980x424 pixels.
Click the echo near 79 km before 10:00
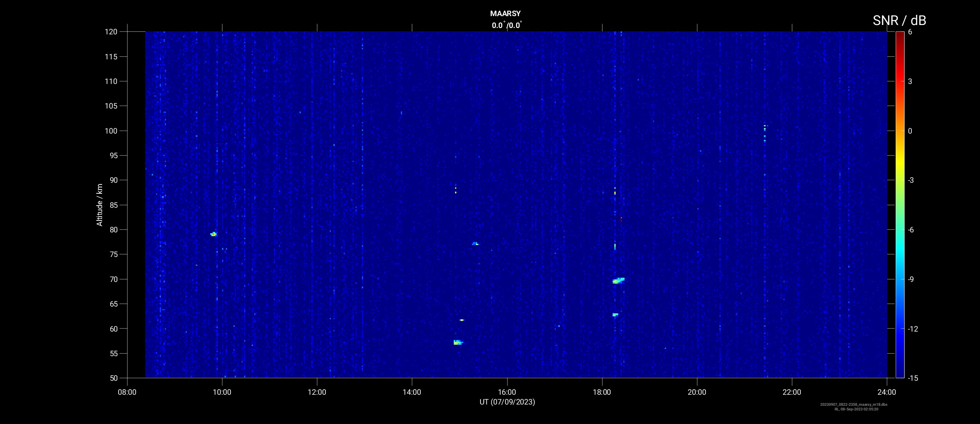[214, 234]
